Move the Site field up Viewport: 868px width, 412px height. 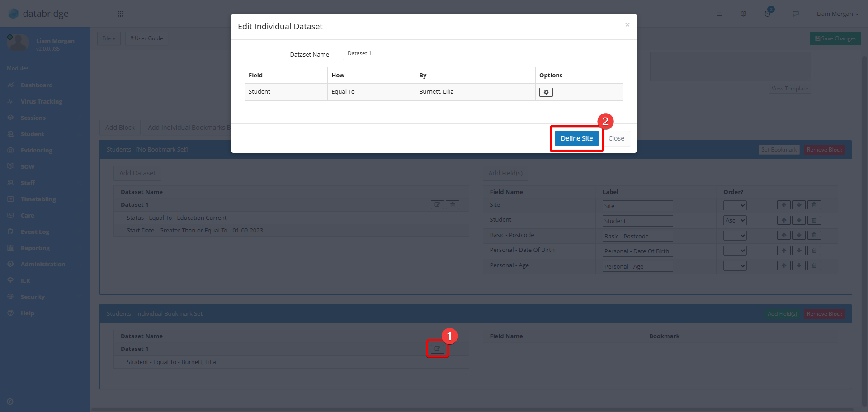pos(784,205)
